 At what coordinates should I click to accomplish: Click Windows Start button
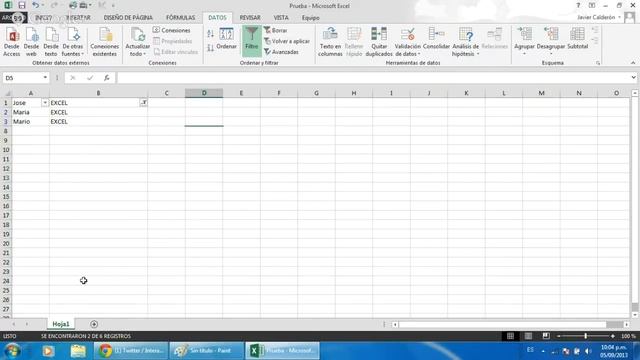[12, 351]
